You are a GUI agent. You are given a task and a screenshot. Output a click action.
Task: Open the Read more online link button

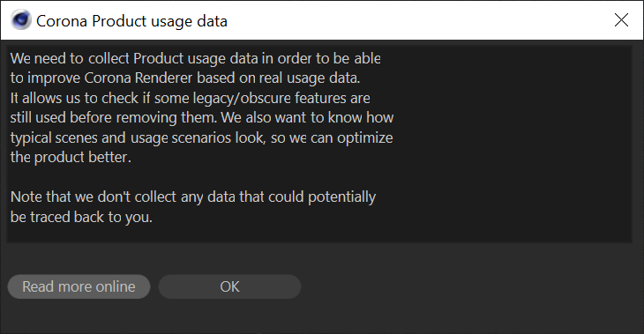[x=79, y=286]
